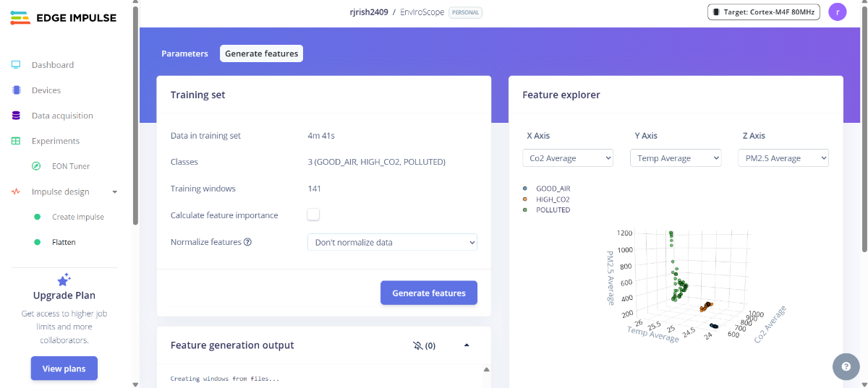The image size is (868, 388).
Task: Toggle the POLLUTED legend entry
Action: [553, 210]
